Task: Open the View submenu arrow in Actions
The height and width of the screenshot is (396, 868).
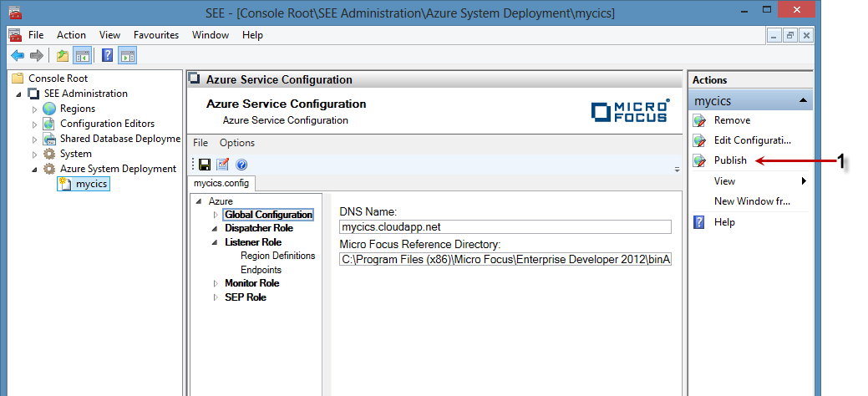Action: pyautogui.click(x=804, y=181)
